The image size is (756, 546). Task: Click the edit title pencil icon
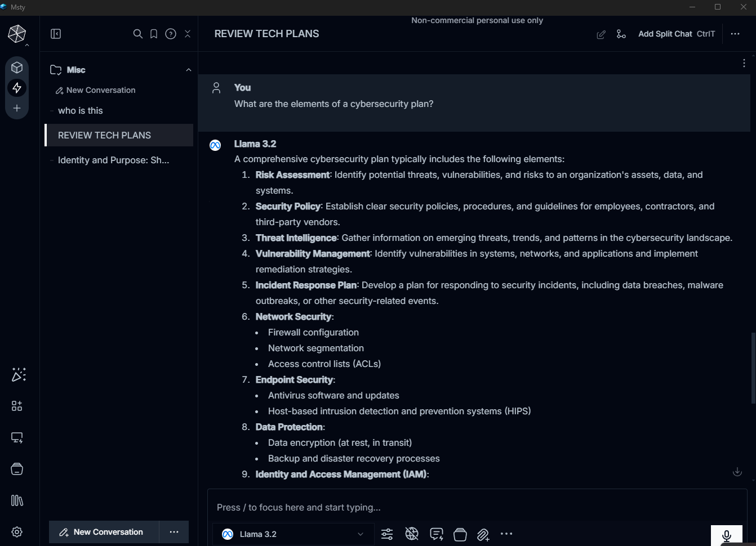601,34
